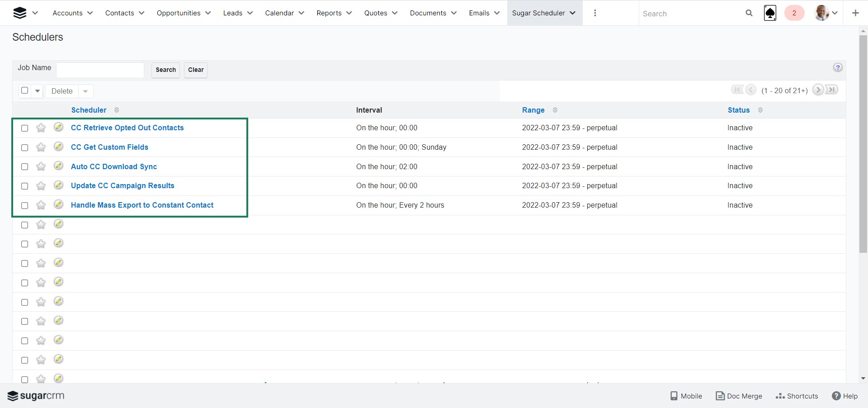Edit CC Get Custom Fields pencil icon

[x=58, y=147]
